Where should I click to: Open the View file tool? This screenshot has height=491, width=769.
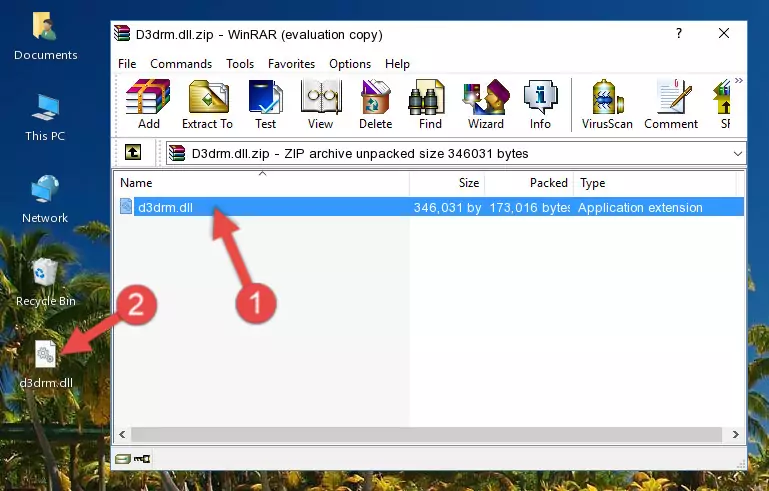[320, 104]
